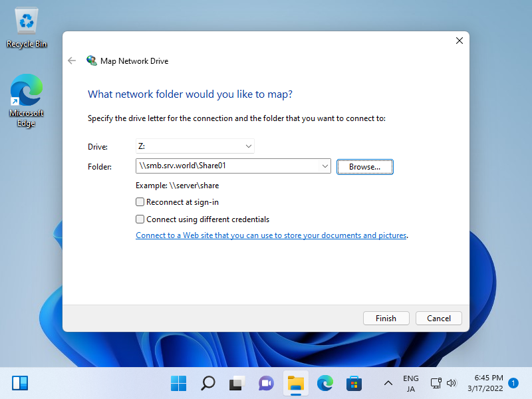Viewport: 532px width, 399px height.
Task: Click the Browse... button
Action: pyautogui.click(x=365, y=167)
